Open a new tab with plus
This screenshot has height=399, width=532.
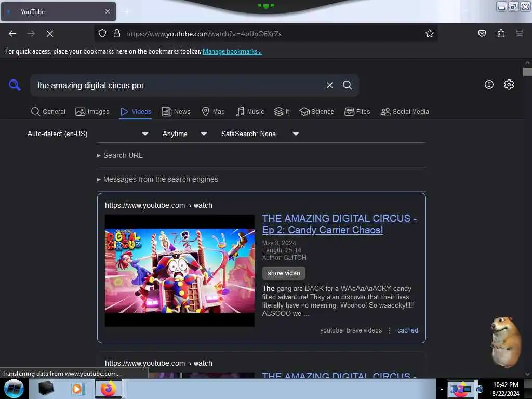[x=127, y=11]
